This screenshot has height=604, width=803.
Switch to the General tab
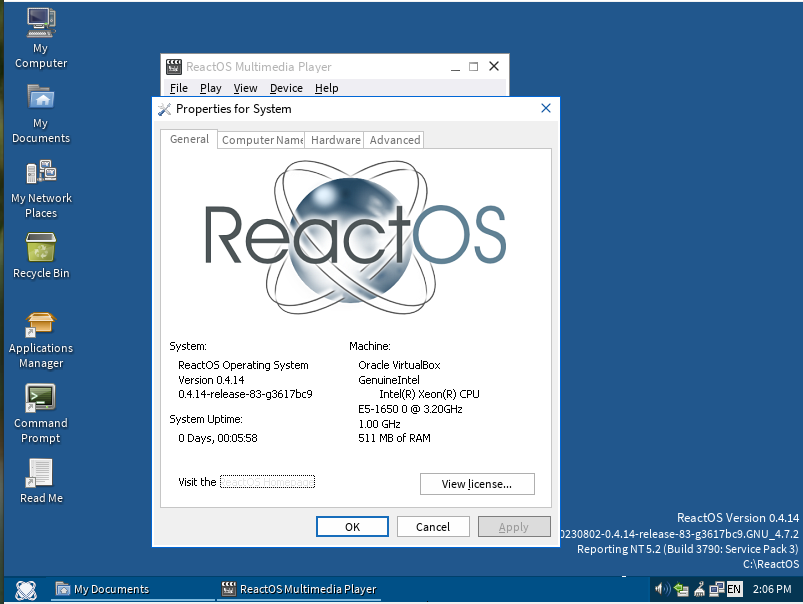pyautogui.click(x=189, y=139)
